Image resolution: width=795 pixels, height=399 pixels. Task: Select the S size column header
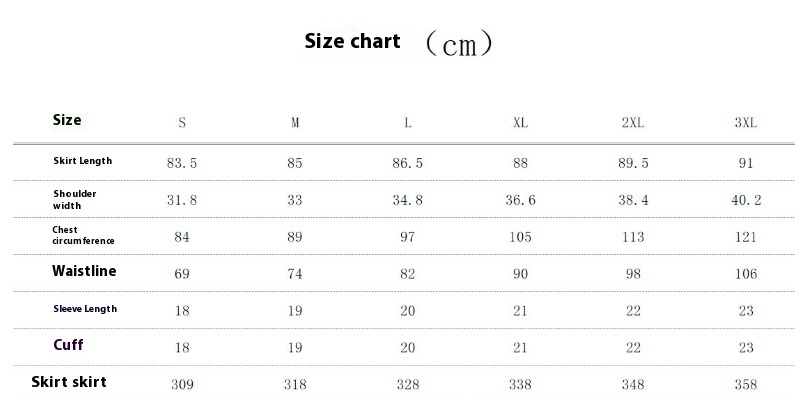(x=182, y=123)
